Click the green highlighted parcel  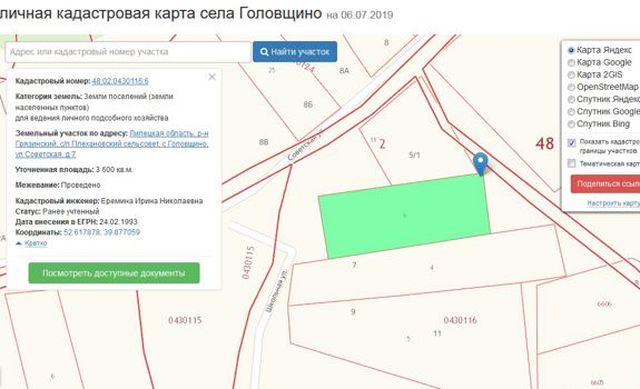coord(404,216)
